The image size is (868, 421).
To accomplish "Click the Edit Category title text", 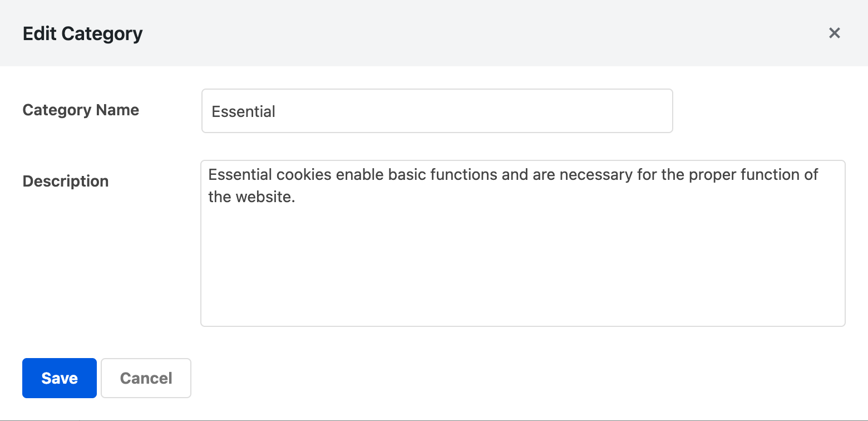I will pyautogui.click(x=82, y=33).
